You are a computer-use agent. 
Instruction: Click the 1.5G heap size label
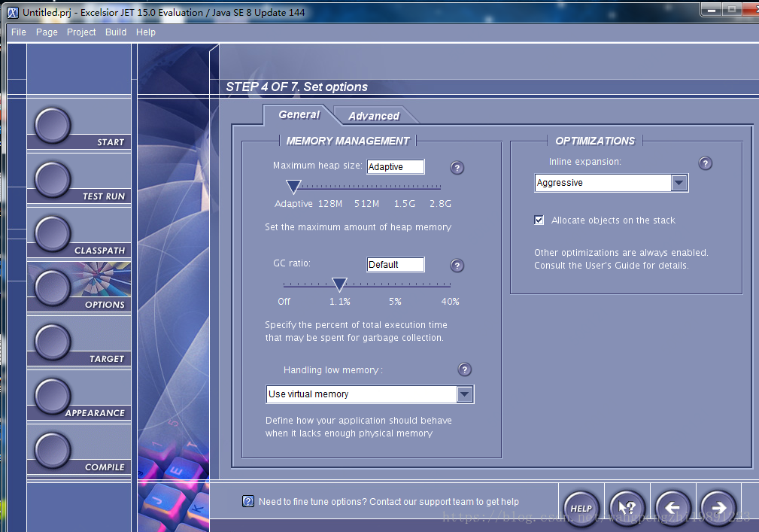point(404,204)
